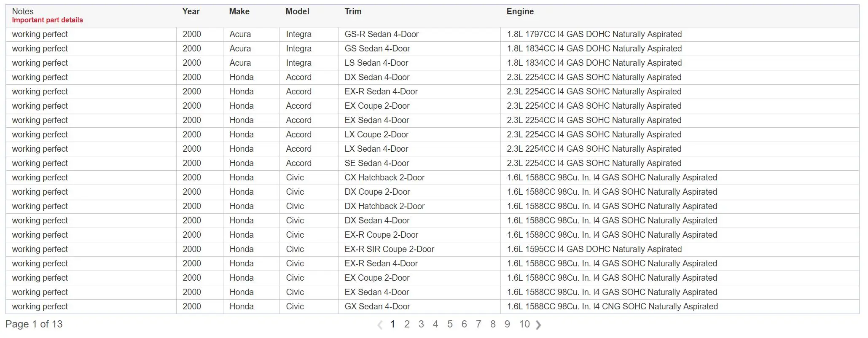Jump to page 10

tap(524, 324)
